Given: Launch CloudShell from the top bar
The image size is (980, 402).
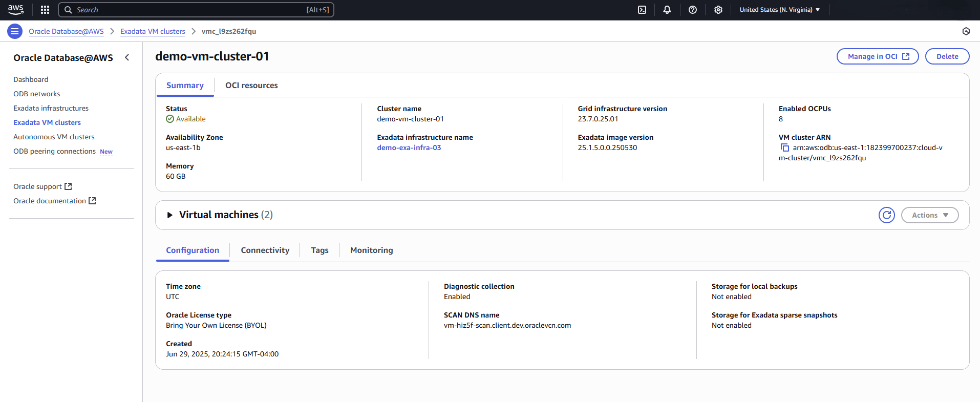Looking at the screenshot, I should point(642,10).
